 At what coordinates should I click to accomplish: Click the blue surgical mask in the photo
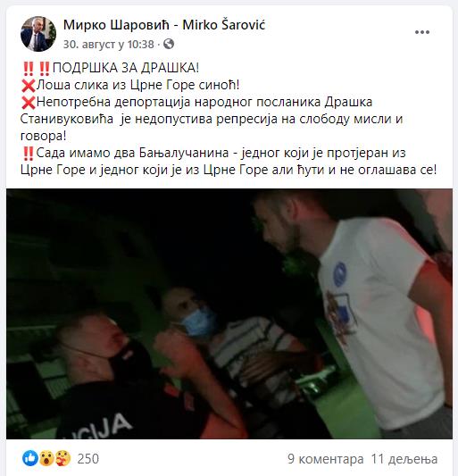click(x=199, y=322)
